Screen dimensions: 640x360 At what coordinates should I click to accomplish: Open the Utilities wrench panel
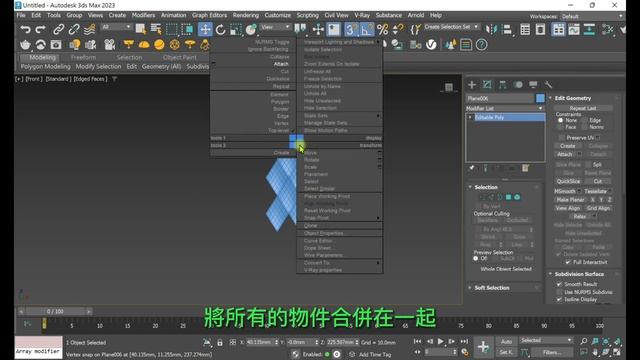coord(548,84)
